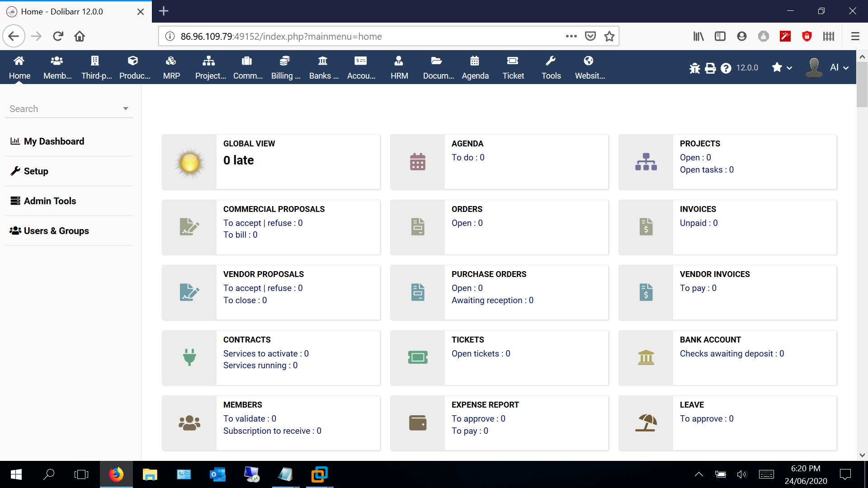Viewport: 868px width, 488px height.
Task: Bookmark this page with the star
Action: tap(609, 36)
